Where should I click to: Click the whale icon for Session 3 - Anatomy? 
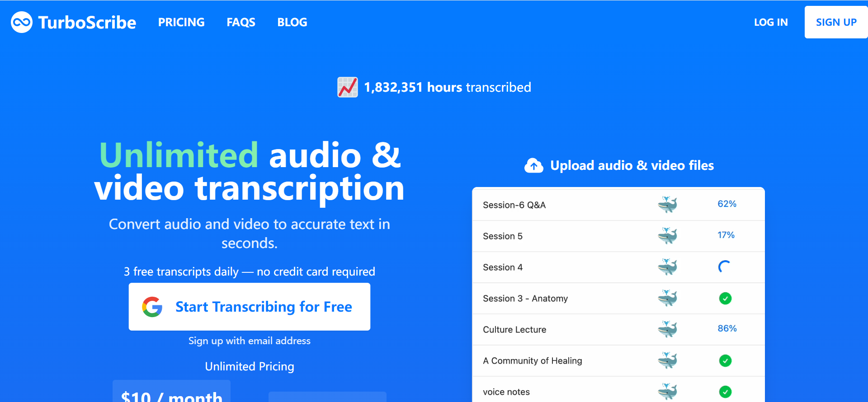coord(667,298)
